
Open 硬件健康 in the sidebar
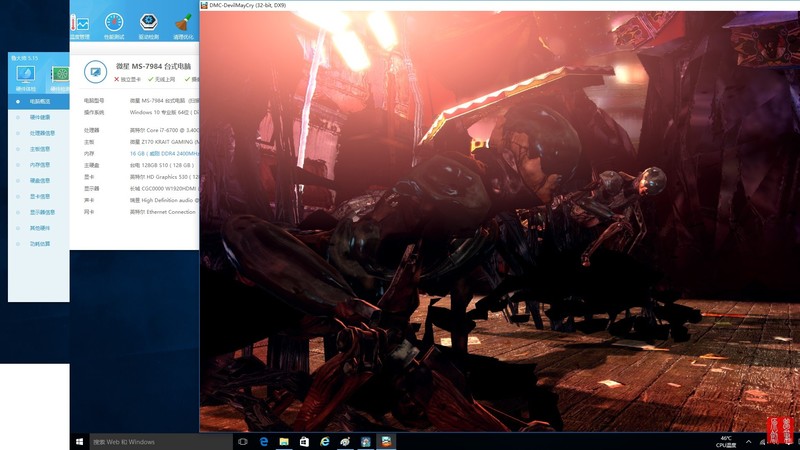pyautogui.click(x=39, y=117)
